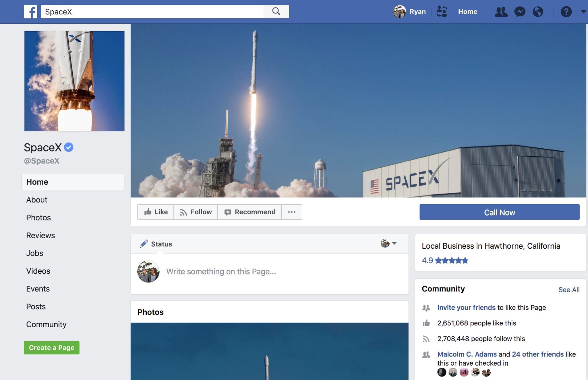Open the Reviews tab in sidebar
588x380 pixels.
pos(40,235)
